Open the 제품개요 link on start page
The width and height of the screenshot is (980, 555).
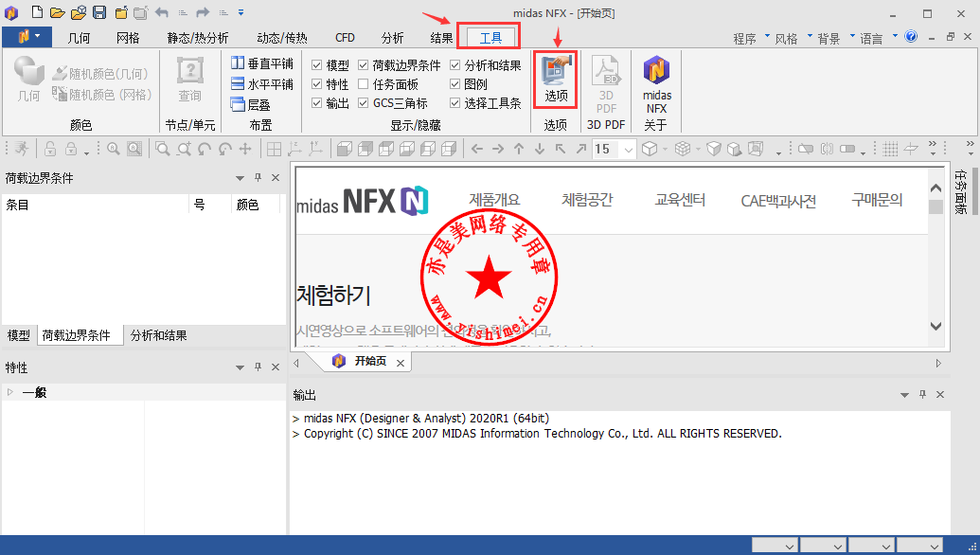494,200
